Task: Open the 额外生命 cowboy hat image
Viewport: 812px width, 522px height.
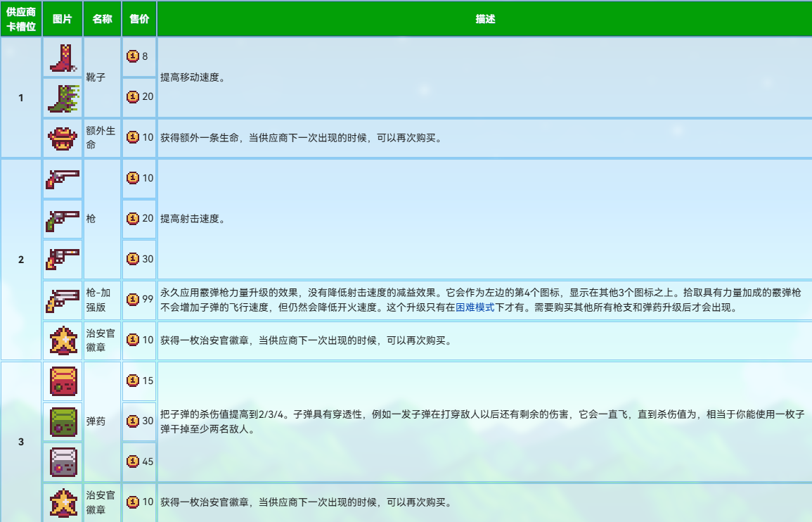Action: [x=63, y=137]
